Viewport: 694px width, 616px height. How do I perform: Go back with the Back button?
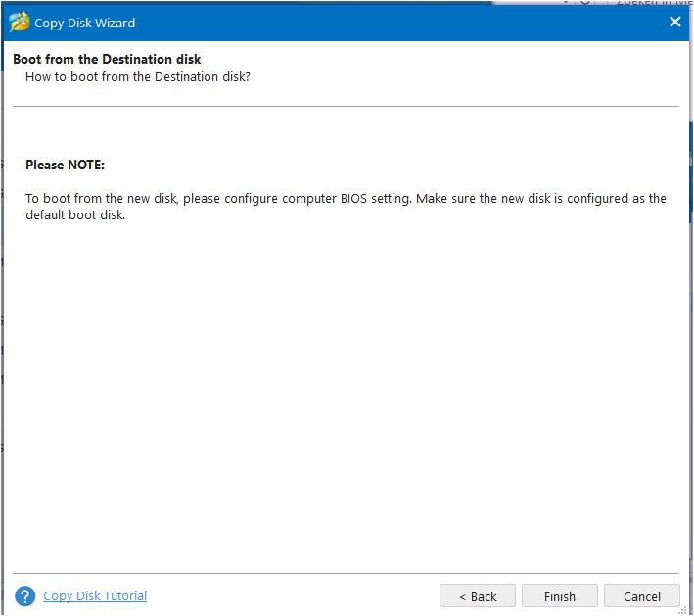[x=478, y=596]
